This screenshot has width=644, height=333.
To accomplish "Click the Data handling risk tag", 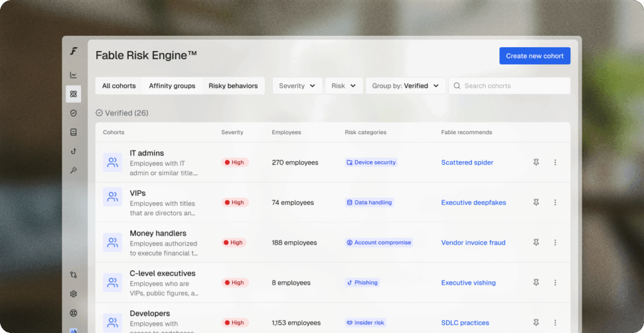I will (x=369, y=202).
